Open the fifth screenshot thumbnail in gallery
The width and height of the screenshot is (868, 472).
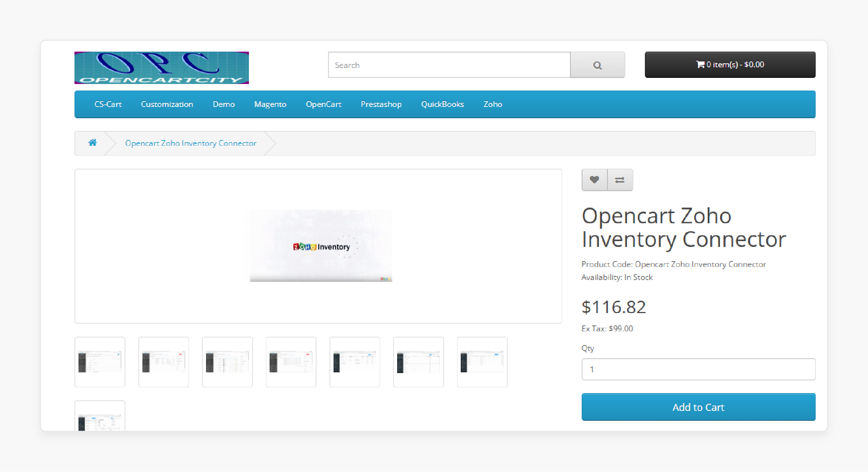click(x=355, y=362)
